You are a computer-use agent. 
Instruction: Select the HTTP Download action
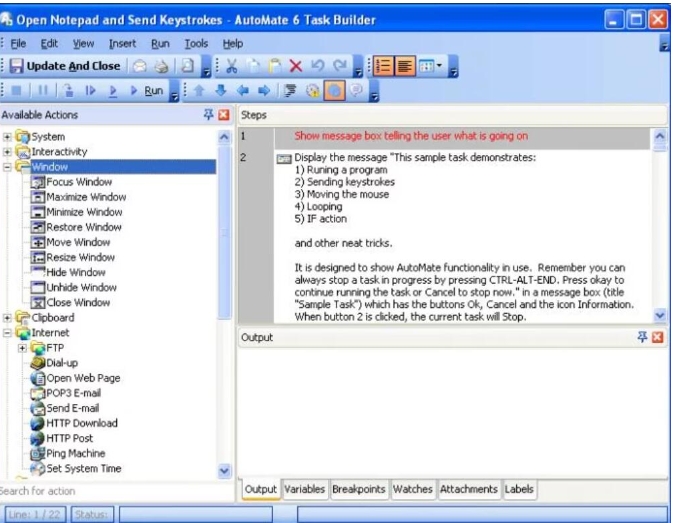pos(74,423)
